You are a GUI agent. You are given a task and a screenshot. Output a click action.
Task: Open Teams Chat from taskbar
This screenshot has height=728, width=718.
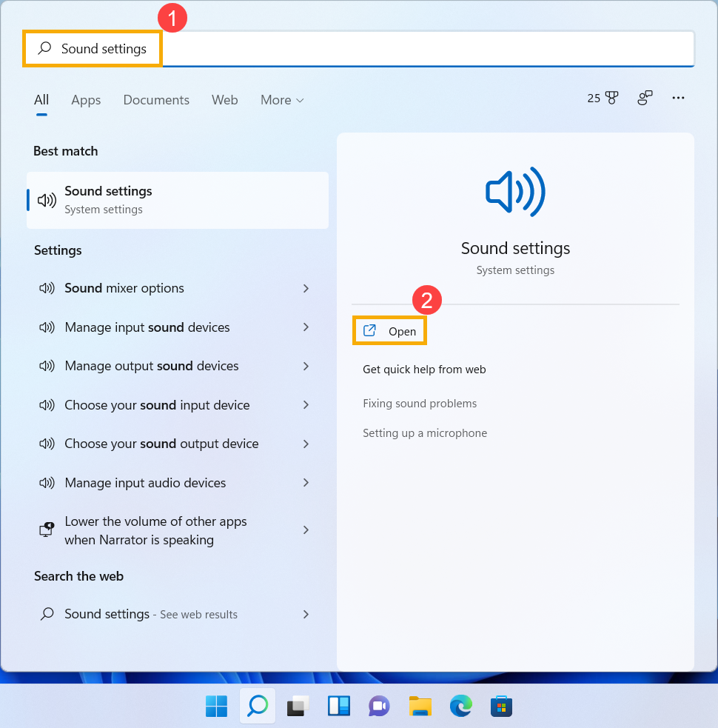tap(379, 707)
